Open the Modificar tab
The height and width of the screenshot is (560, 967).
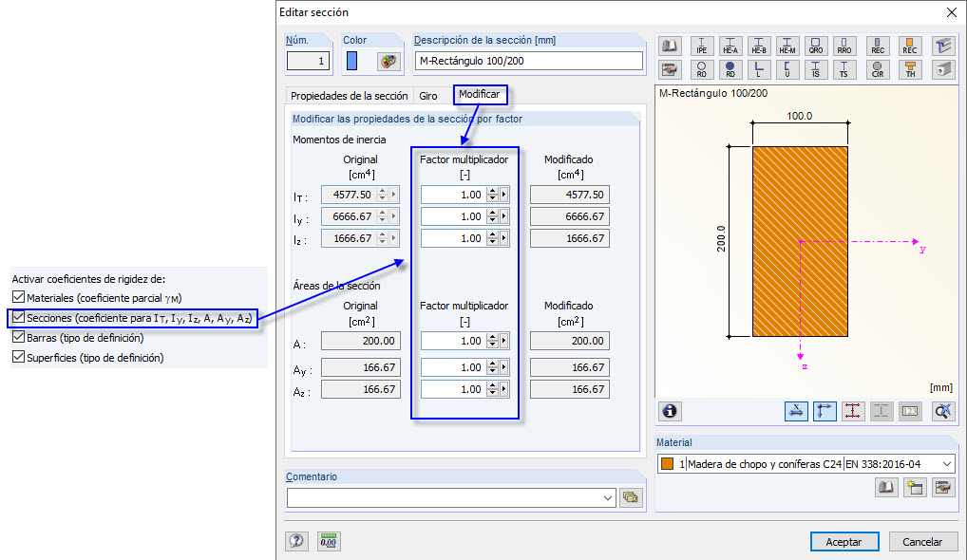(480, 95)
